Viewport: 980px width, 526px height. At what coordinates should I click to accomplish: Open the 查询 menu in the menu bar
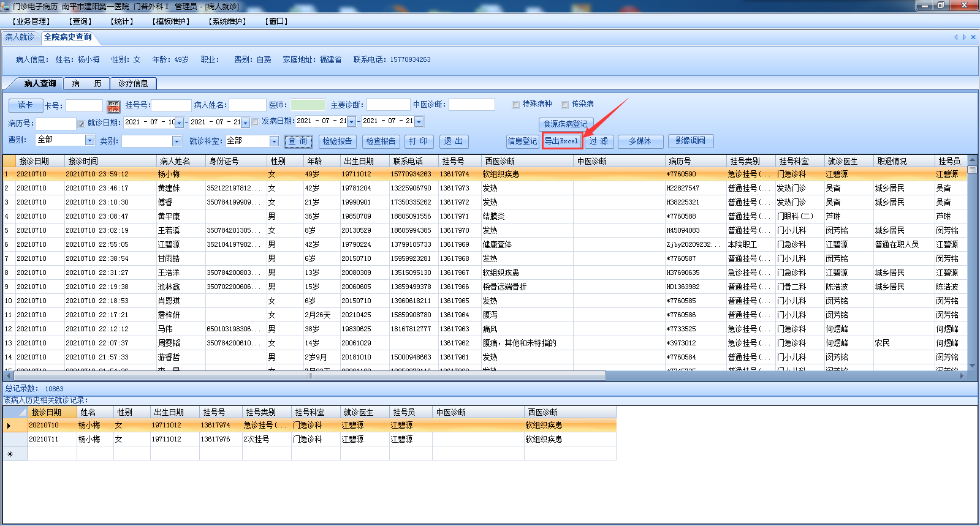pyautogui.click(x=80, y=21)
